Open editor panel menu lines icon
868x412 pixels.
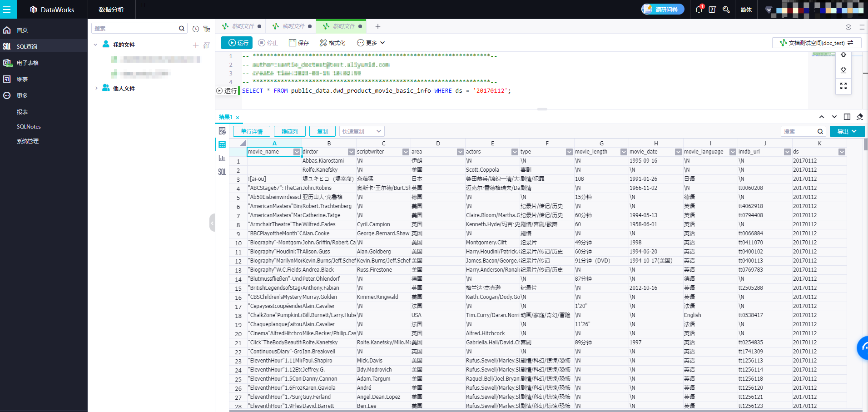(862, 27)
